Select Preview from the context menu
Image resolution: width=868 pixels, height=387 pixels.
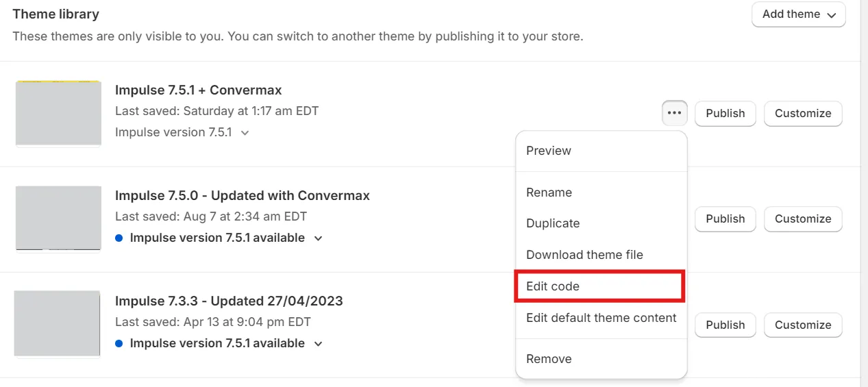click(549, 151)
